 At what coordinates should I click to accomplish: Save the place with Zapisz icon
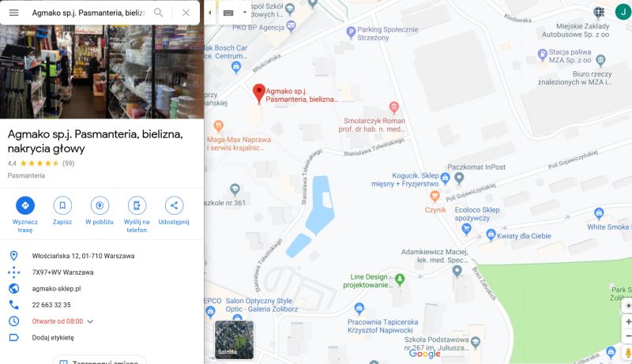click(62, 205)
